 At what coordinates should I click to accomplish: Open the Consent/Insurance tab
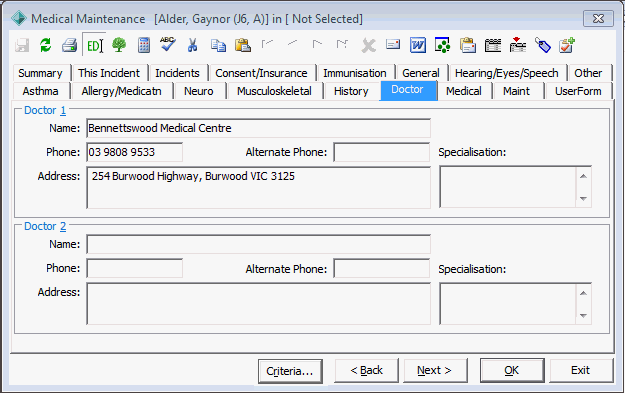coord(261,73)
